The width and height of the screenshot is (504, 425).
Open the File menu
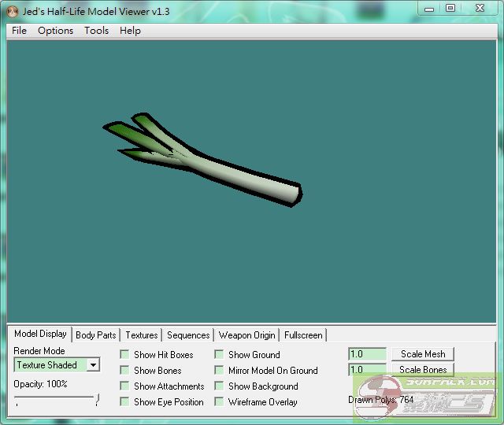click(x=19, y=31)
